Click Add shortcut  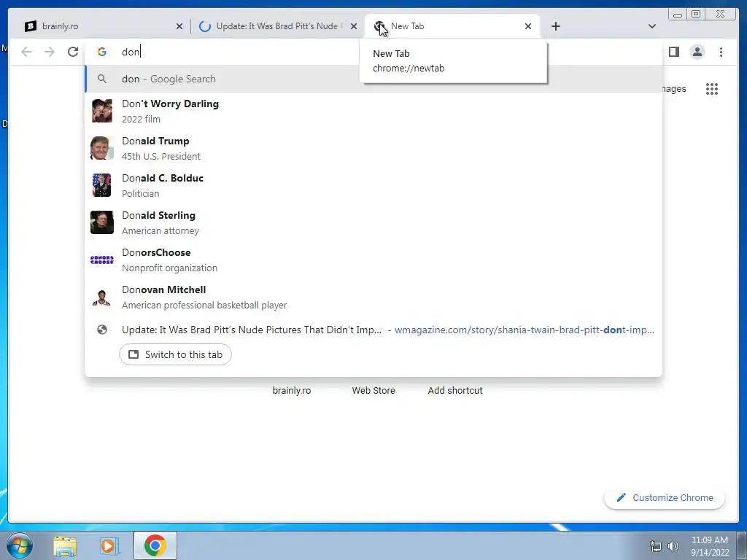coord(455,391)
